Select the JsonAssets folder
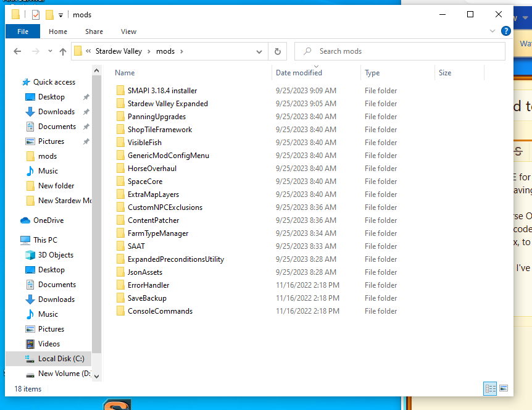The image size is (532, 410). pyautogui.click(x=145, y=272)
